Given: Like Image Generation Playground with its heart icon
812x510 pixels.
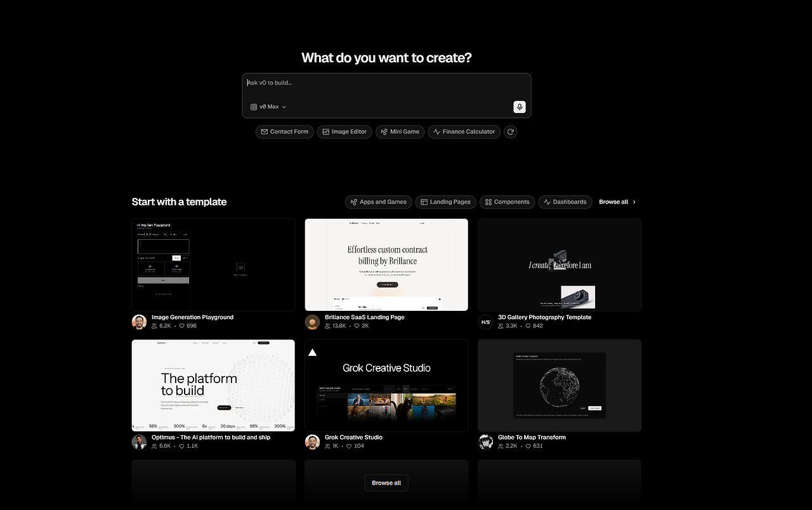Looking at the screenshot, I should tap(181, 326).
